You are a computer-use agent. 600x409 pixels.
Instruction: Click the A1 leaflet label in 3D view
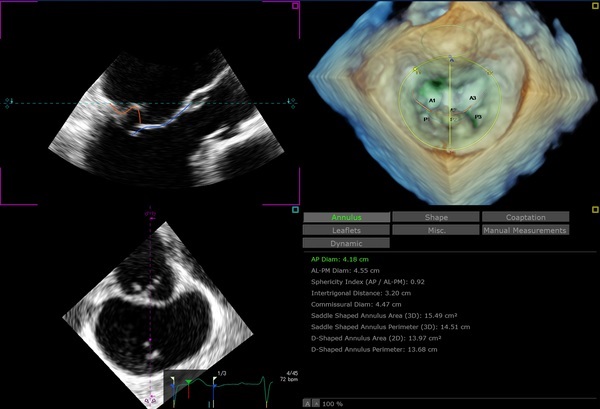432,102
